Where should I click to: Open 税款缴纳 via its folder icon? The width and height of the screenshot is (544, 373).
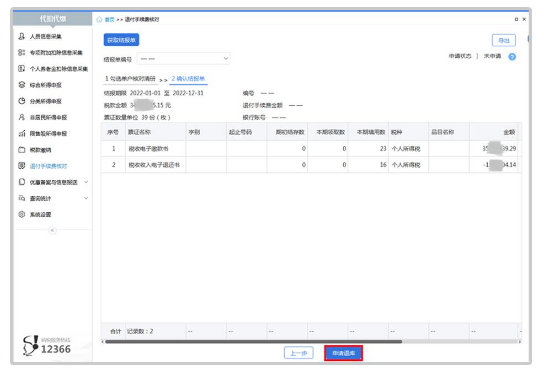[x=22, y=150]
